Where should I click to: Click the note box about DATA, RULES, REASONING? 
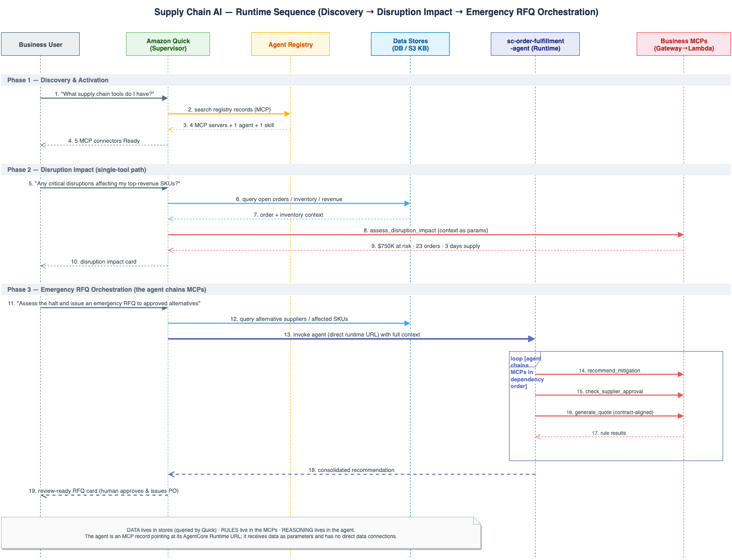[x=241, y=533]
